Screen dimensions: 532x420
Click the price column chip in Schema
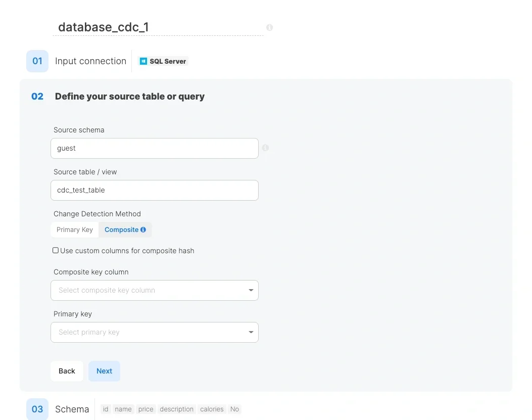146,409
